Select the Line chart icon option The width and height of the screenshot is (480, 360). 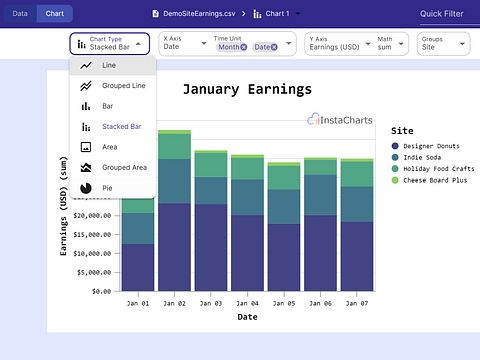click(x=86, y=65)
